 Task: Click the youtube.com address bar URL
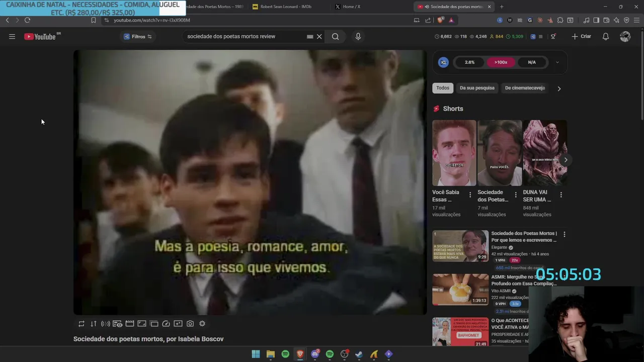pyautogui.click(x=152, y=20)
